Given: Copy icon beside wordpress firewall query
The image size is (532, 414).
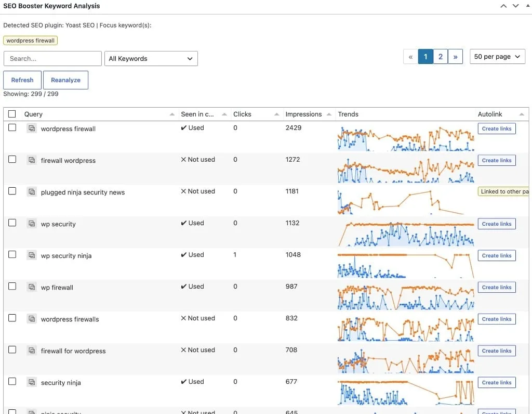Looking at the screenshot, I should 32,128.
